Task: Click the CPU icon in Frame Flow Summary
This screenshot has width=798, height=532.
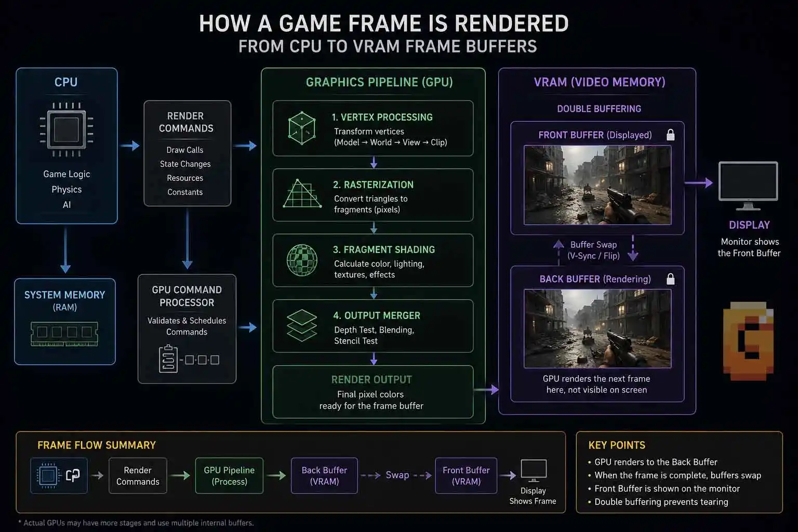Action: [x=48, y=475]
